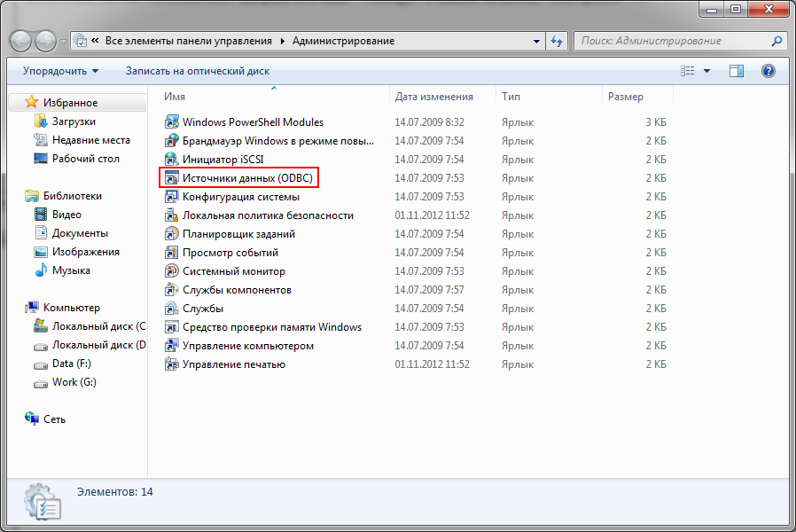796x532 pixels.
Task: Click the Управление печатью icon
Action: click(x=172, y=364)
